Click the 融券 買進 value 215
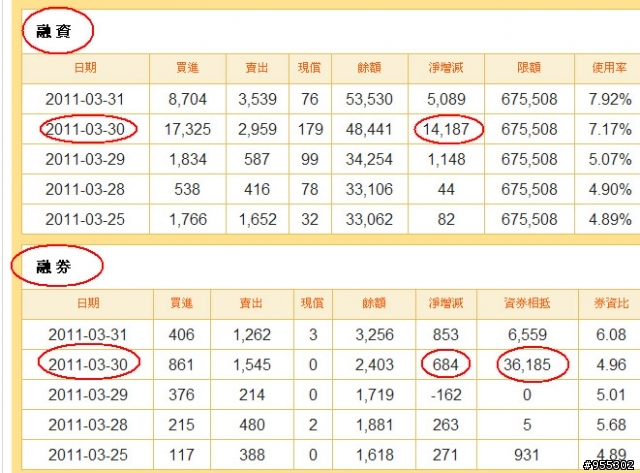This screenshot has height=473, width=640. click(181, 425)
